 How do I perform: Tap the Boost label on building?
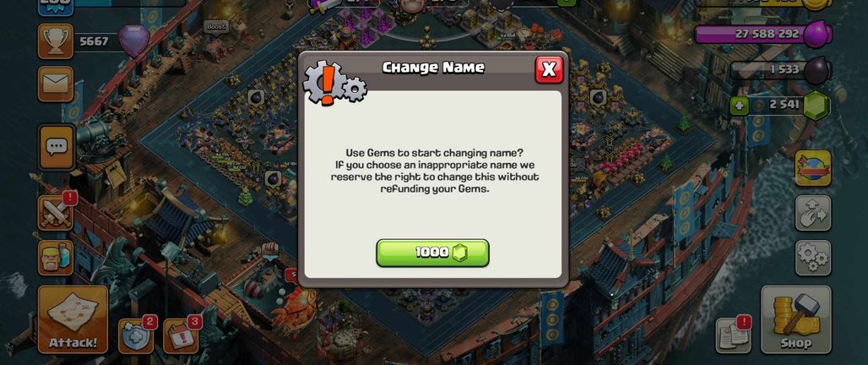click(x=216, y=26)
